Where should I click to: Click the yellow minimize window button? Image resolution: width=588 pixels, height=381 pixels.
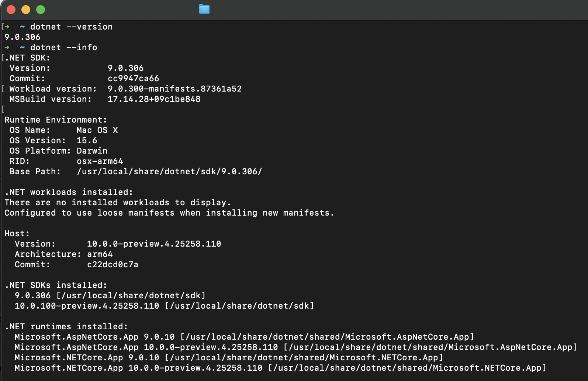click(25, 10)
